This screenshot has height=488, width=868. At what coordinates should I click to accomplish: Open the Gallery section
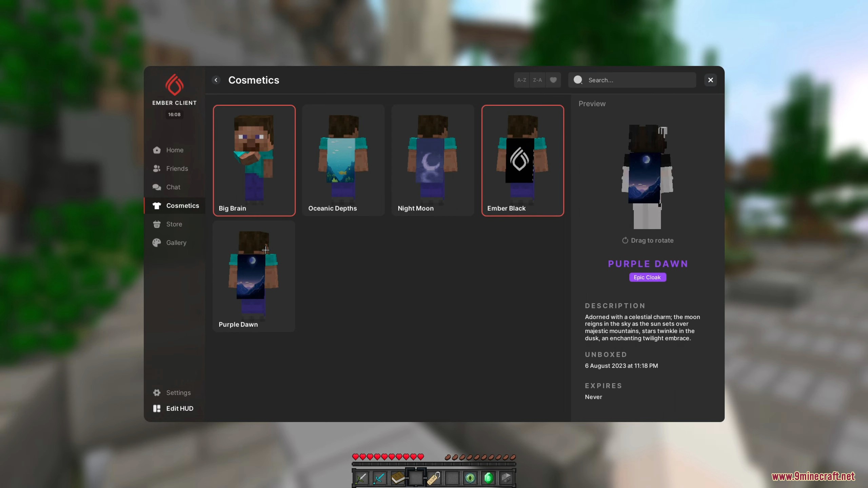click(175, 243)
